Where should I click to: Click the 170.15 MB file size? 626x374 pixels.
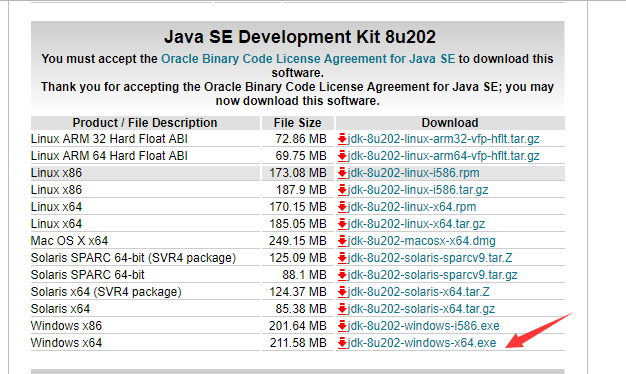[298, 207]
